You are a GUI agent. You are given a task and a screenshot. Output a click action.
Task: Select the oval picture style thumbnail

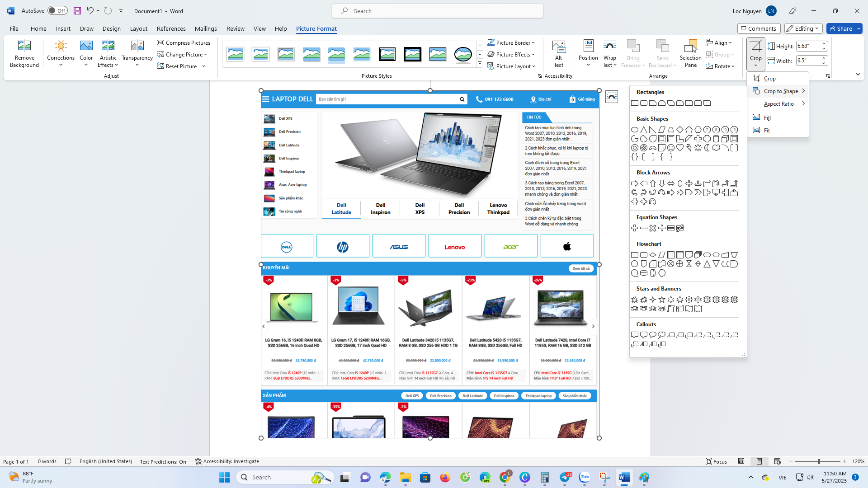pyautogui.click(x=463, y=54)
